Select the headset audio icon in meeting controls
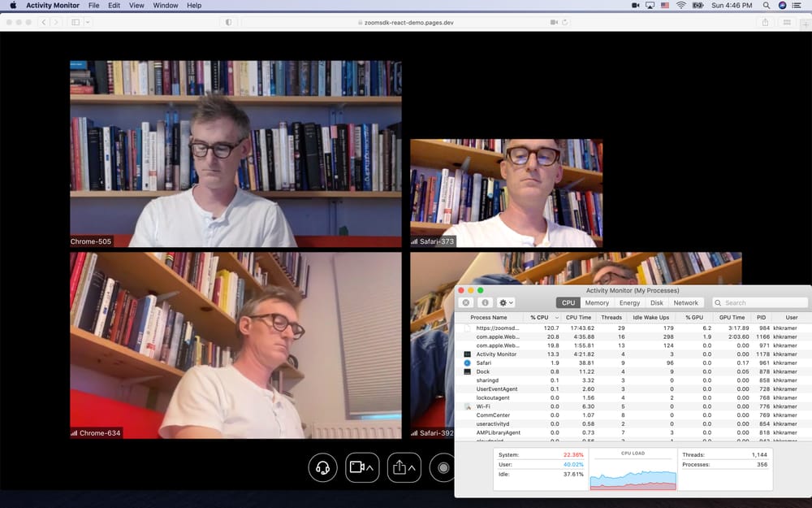 click(x=322, y=467)
